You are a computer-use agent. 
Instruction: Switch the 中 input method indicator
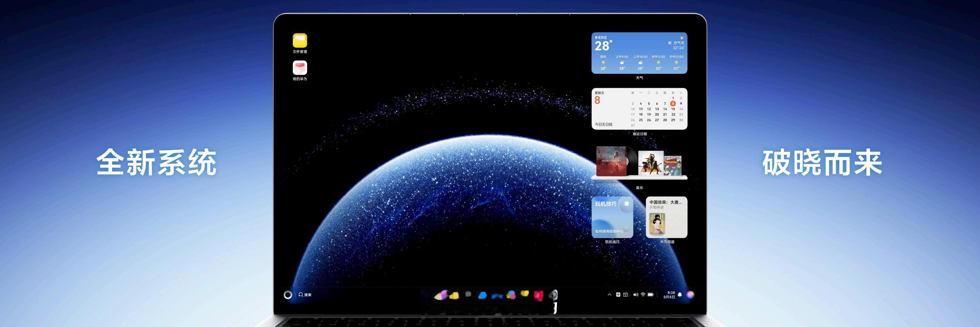(618, 295)
